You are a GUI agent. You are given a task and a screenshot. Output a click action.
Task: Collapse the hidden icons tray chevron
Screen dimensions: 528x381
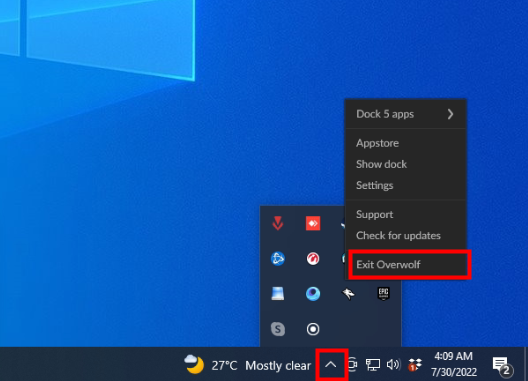click(x=331, y=364)
